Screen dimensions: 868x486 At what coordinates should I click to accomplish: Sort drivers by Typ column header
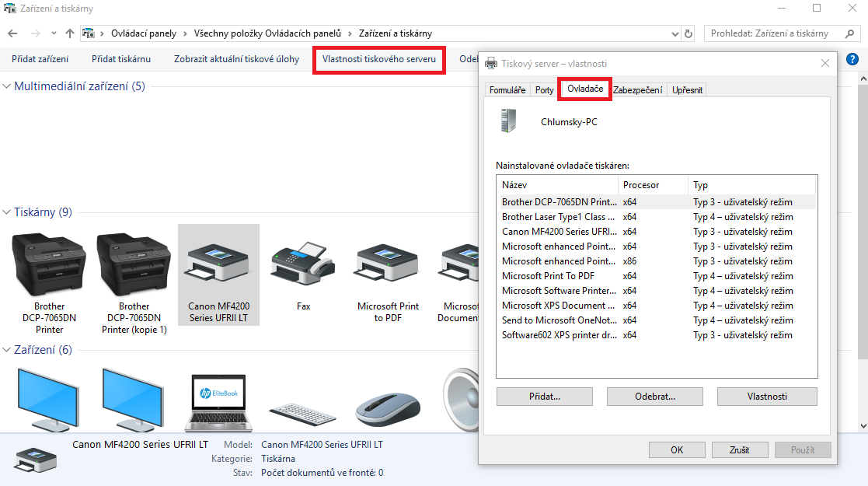click(x=751, y=185)
